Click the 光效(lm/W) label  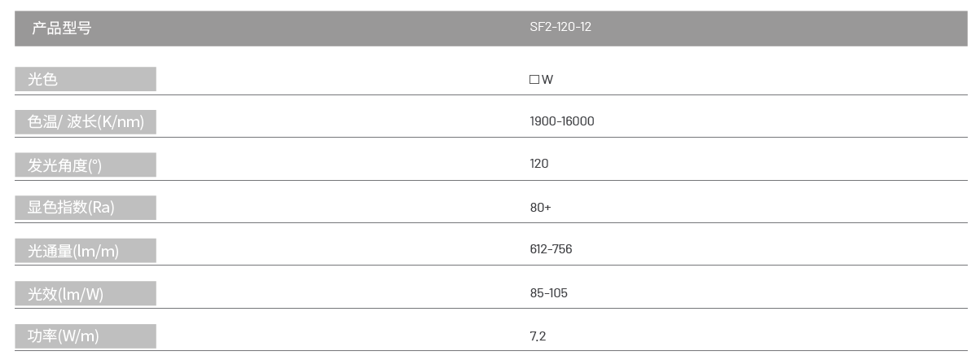pyautogui.click(x=66, y=294)
